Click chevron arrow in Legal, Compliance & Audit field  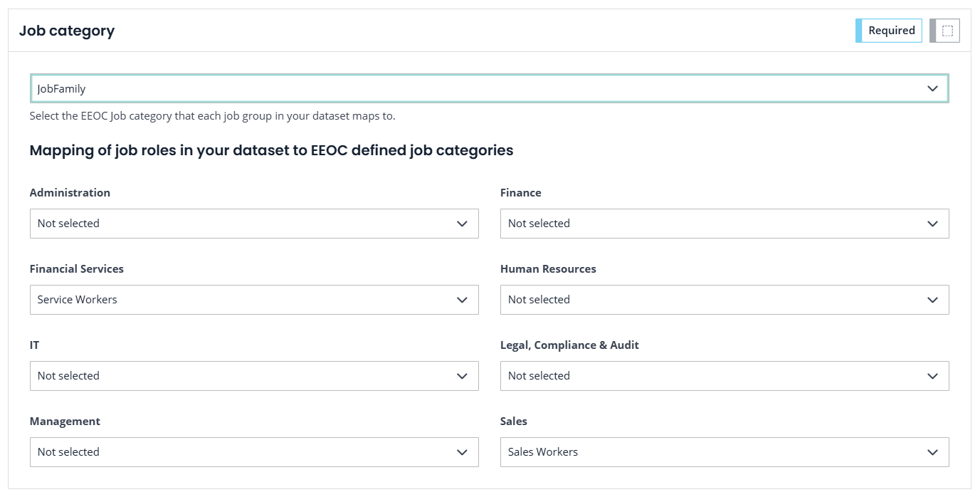(932, 376)
